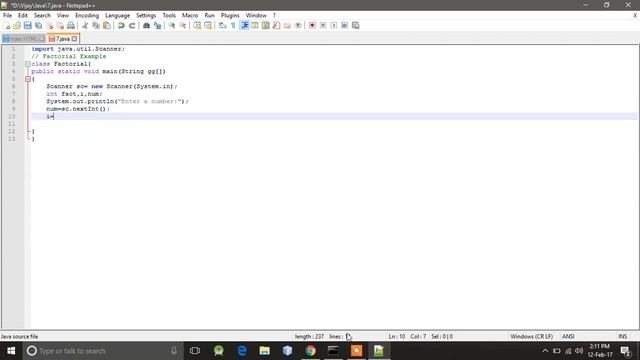Expand the system tray hidden icons chevron
640x360 pixels.
[x=545, y=351]
